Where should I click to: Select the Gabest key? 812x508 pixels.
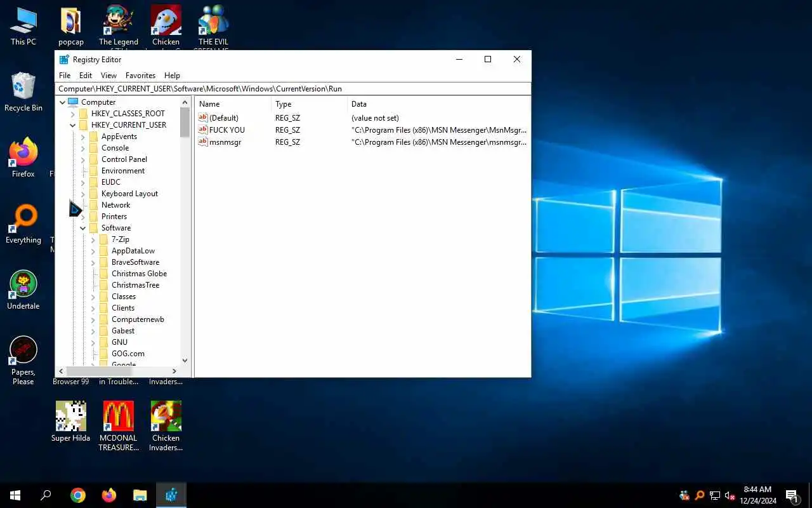click(122, 331)
